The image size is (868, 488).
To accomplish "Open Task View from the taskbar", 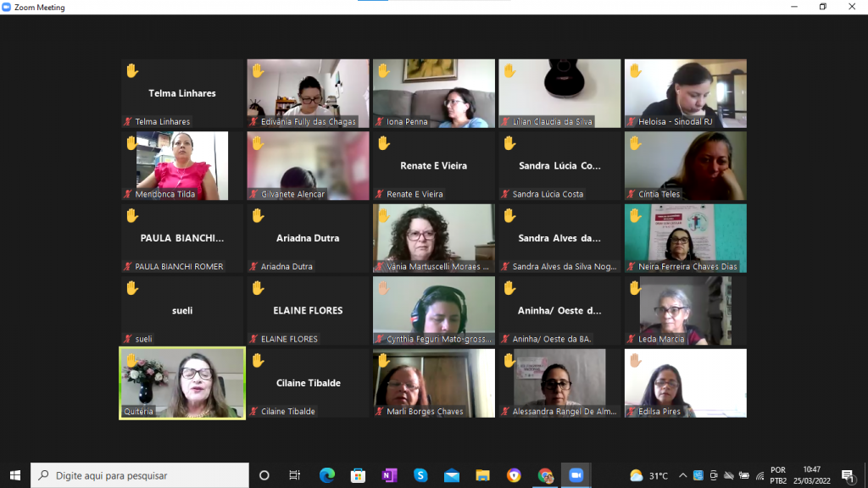I will [295, 475].
